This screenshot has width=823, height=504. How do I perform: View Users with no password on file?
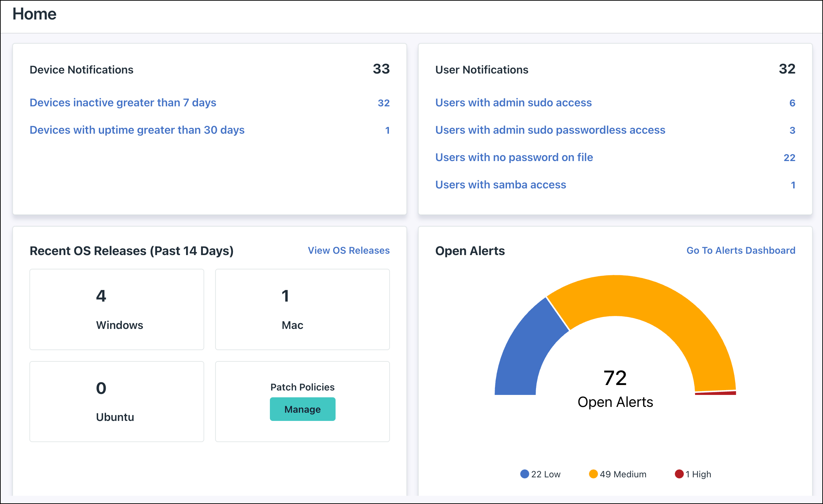click(x=514, y=157)
